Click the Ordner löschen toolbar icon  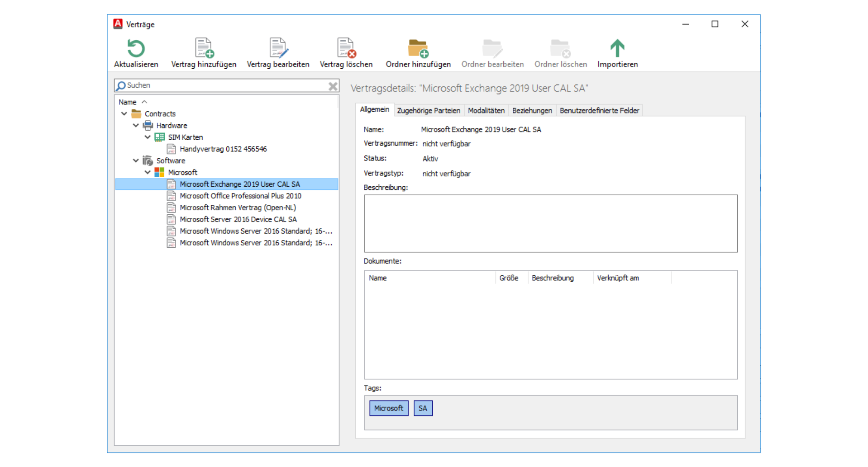pyautogui.click(x=560, y=48)
